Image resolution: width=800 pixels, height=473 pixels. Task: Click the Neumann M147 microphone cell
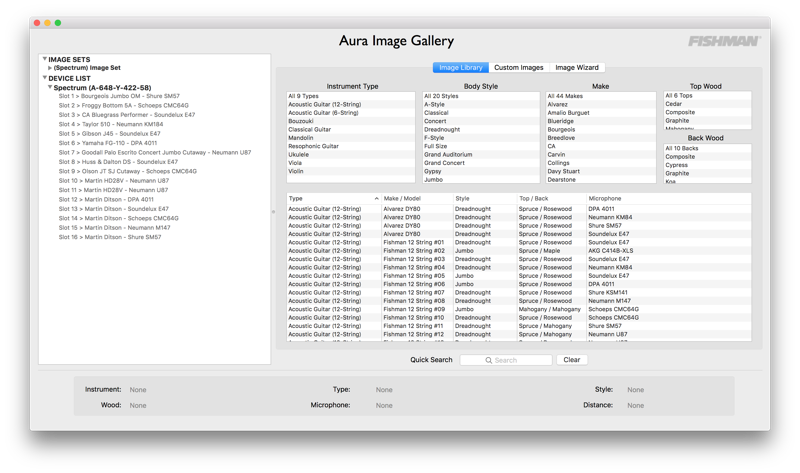609,301
